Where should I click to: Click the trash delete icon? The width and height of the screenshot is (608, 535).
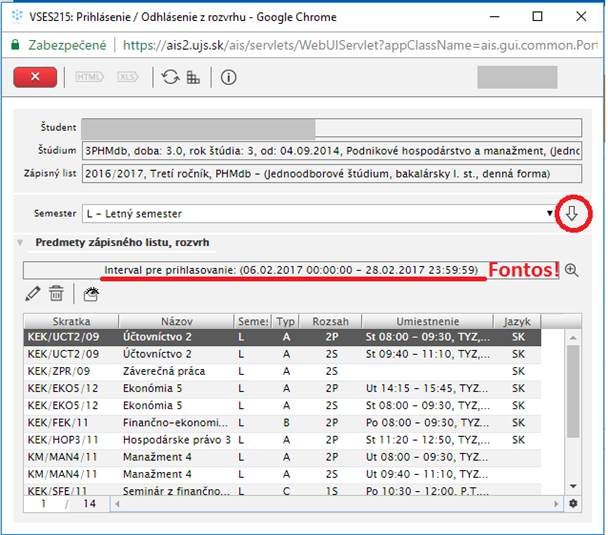tap(57, 293)
